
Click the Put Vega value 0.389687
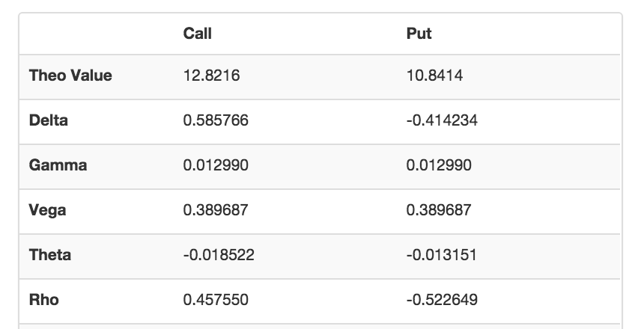pyautogui.click(x=439, y=210)
